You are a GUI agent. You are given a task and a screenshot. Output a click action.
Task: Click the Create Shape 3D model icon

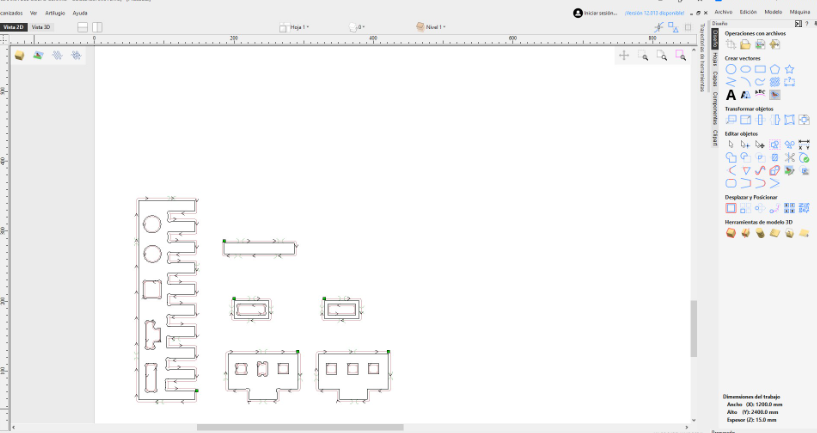pyautogui.click(x=731, y=233)
